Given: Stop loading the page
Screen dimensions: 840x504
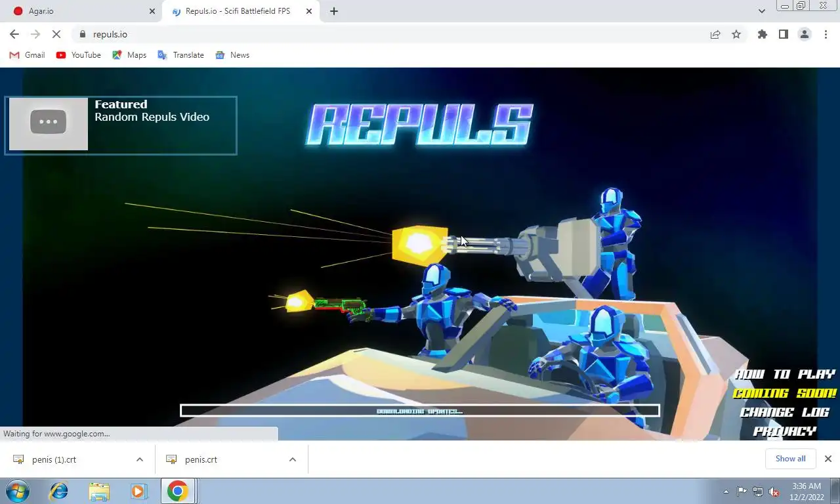Looking at the screenshot, I should coord(56,34).
